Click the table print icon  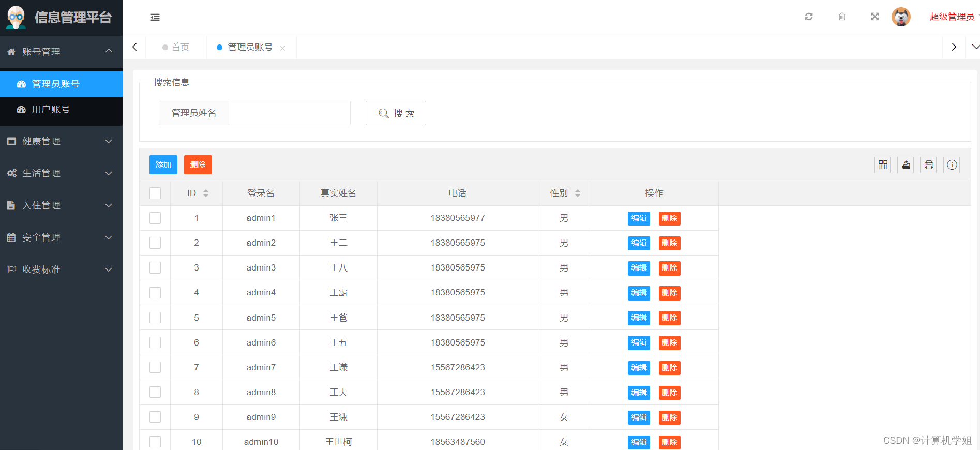tap(929, 165)
